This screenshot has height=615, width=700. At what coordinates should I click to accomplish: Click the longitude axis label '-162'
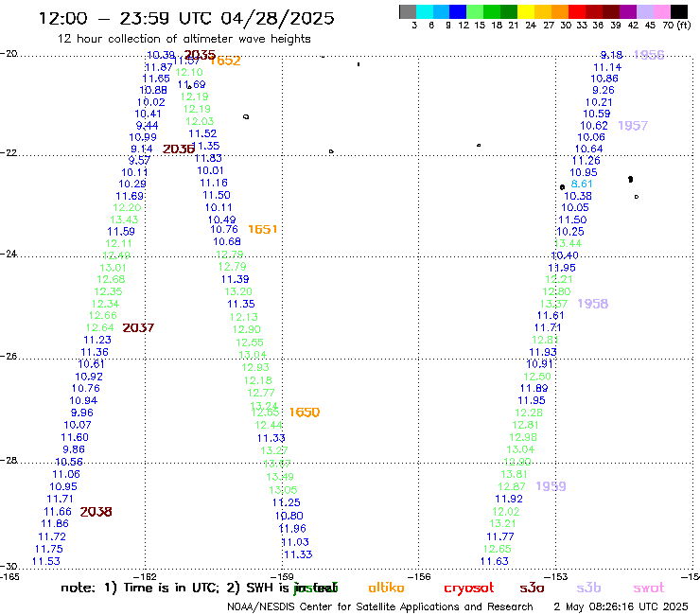coord(145,576)
